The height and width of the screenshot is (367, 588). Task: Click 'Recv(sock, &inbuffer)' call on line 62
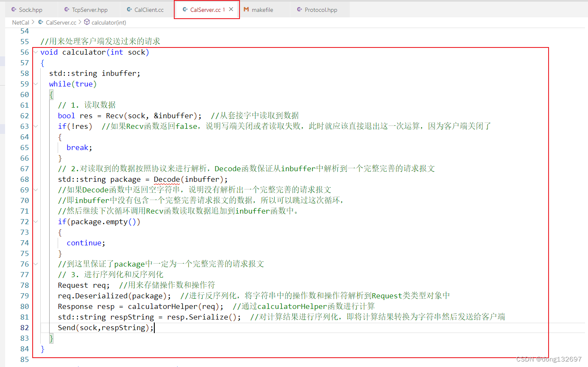click(151, 116)
